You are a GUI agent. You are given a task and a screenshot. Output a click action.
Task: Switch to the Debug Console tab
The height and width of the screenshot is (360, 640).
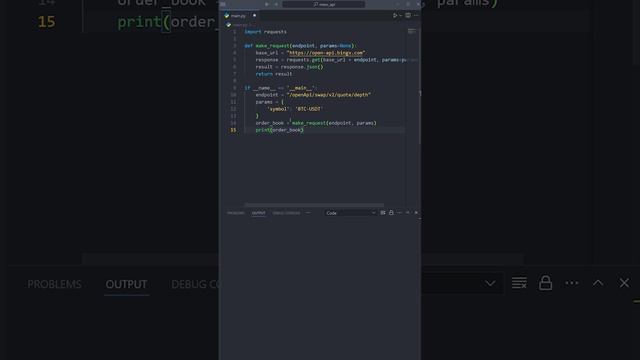pos(286,213)
